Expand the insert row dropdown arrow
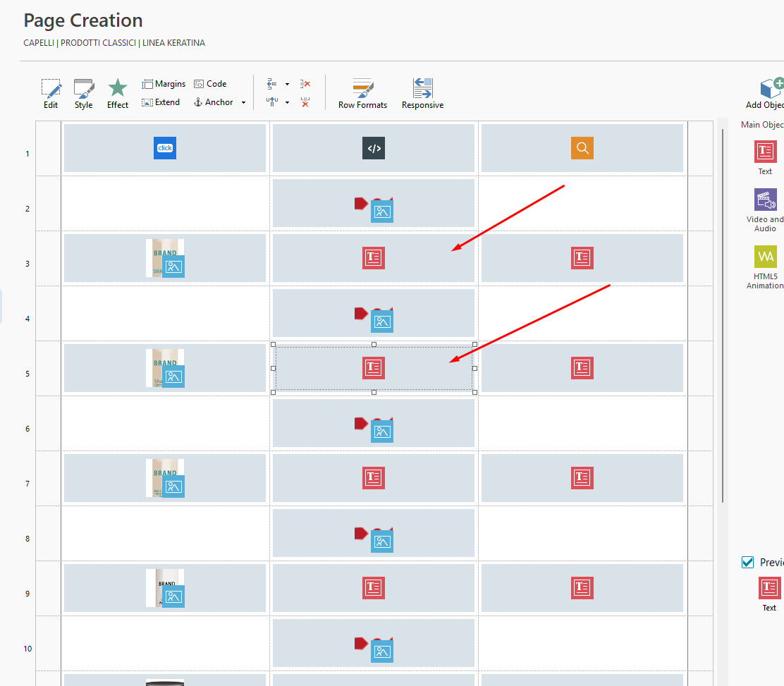The image size is (784, 686). (x=287, y=84)
